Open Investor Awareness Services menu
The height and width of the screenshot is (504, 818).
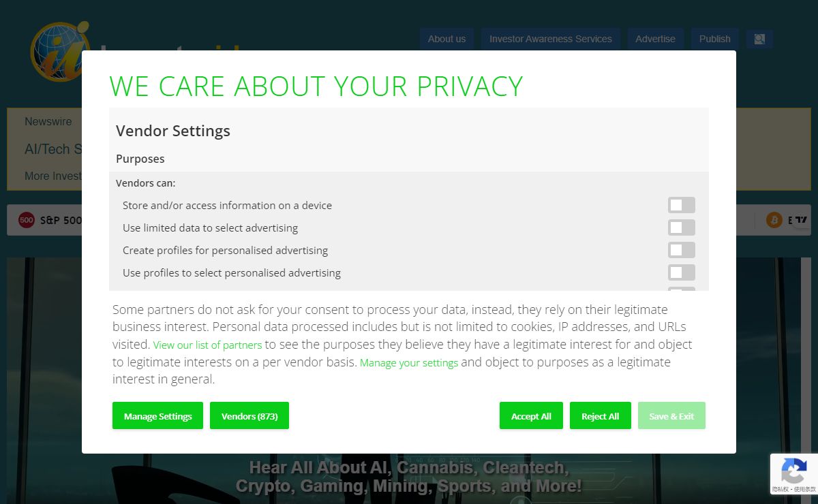[x=551, y=39]
